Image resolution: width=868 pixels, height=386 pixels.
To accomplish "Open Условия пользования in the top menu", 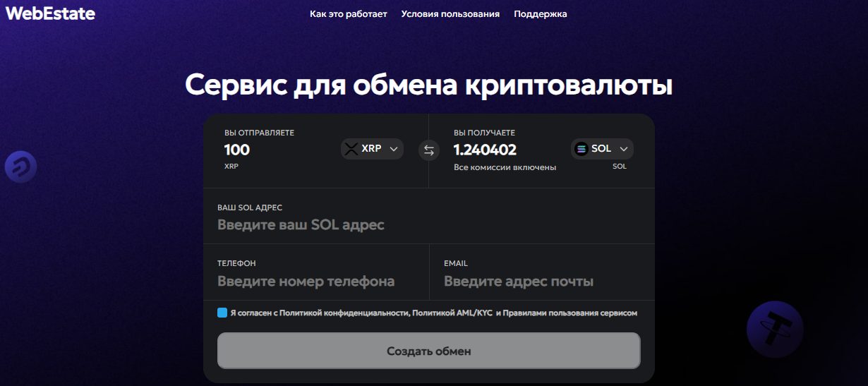I will point(450,14).
